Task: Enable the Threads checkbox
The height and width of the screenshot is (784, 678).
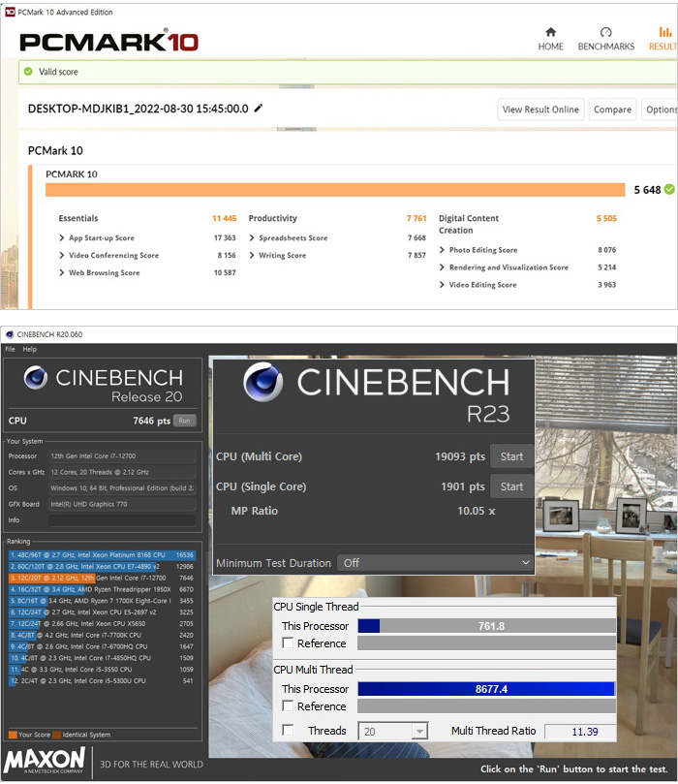Action: click(x=288, y=730)
